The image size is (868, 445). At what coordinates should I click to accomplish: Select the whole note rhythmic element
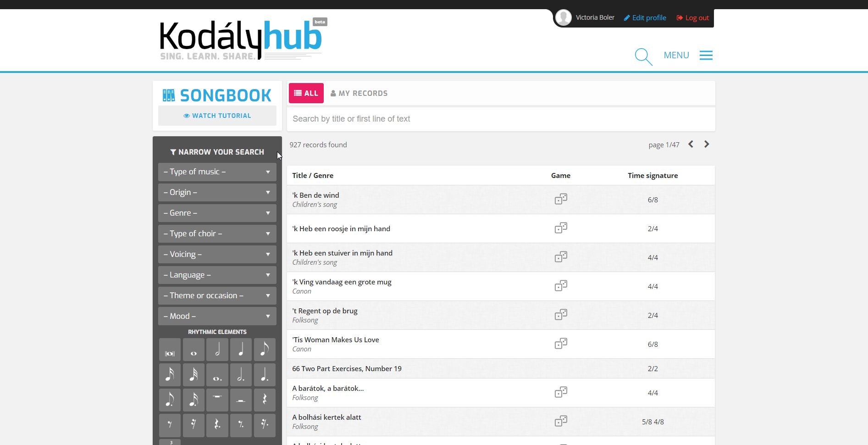click(x=194, y=350)
